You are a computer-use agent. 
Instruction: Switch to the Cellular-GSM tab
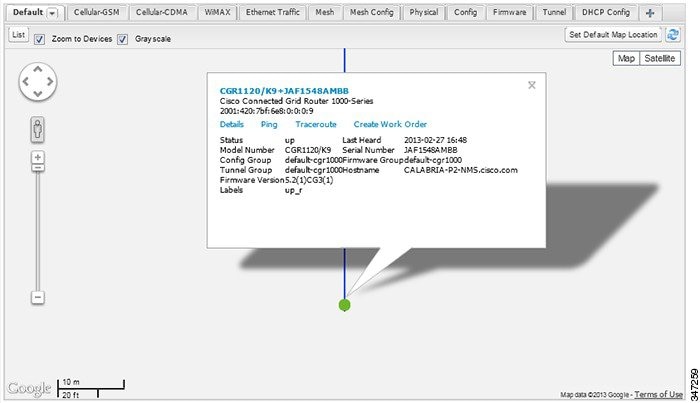[x=96, y=12]
